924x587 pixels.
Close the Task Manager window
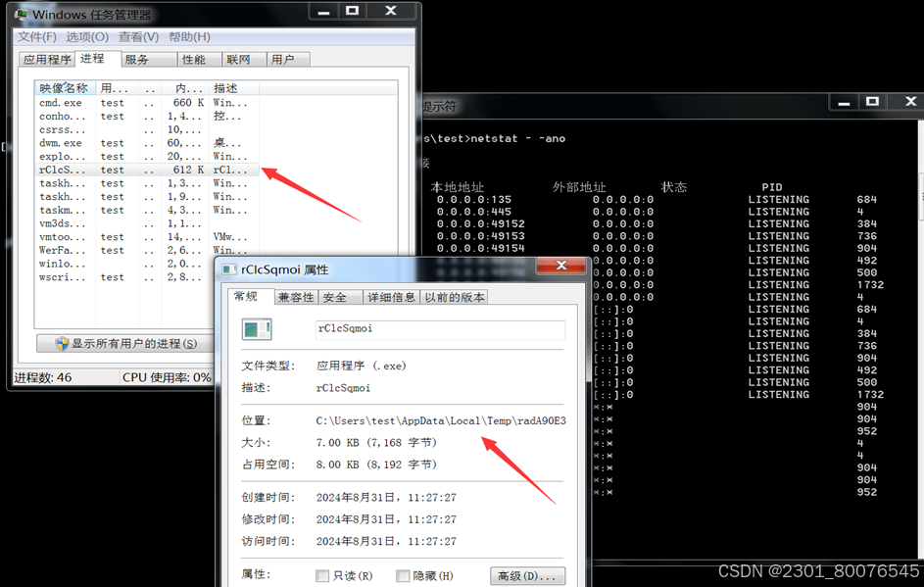[391, 11]
